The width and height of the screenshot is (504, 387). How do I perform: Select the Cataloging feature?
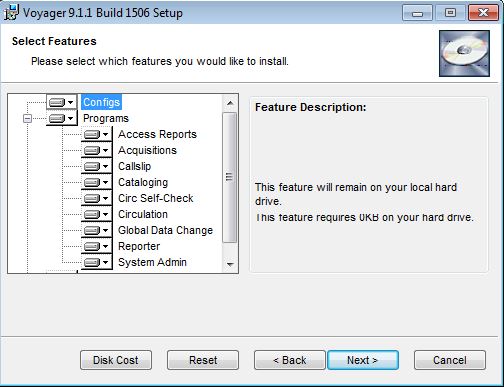tap(143, 182)
